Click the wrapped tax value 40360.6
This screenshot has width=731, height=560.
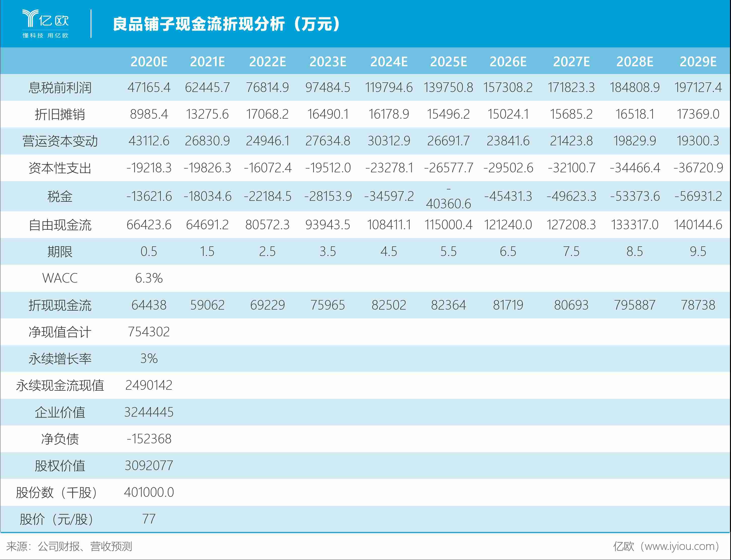[x=448, y=204]
